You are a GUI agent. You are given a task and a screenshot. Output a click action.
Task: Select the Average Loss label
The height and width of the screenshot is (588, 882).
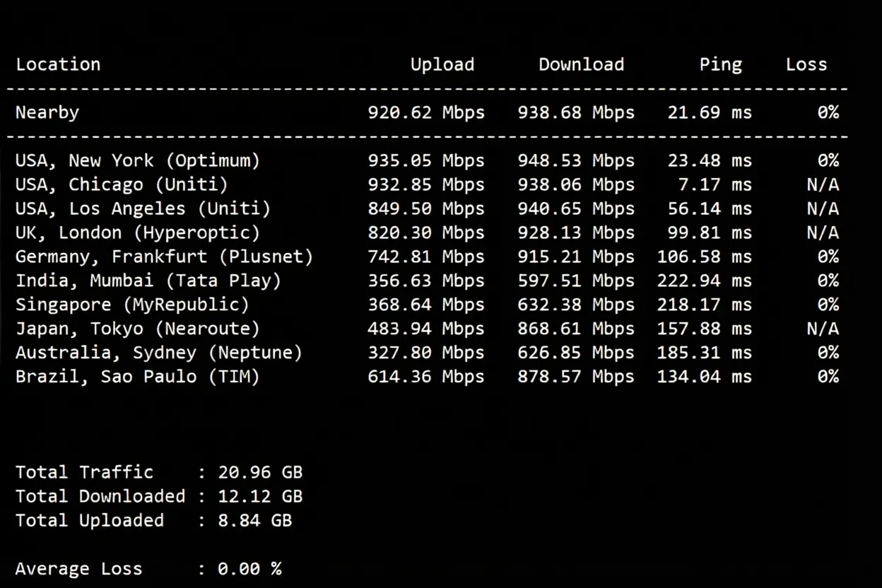click(x=79, y=569)
